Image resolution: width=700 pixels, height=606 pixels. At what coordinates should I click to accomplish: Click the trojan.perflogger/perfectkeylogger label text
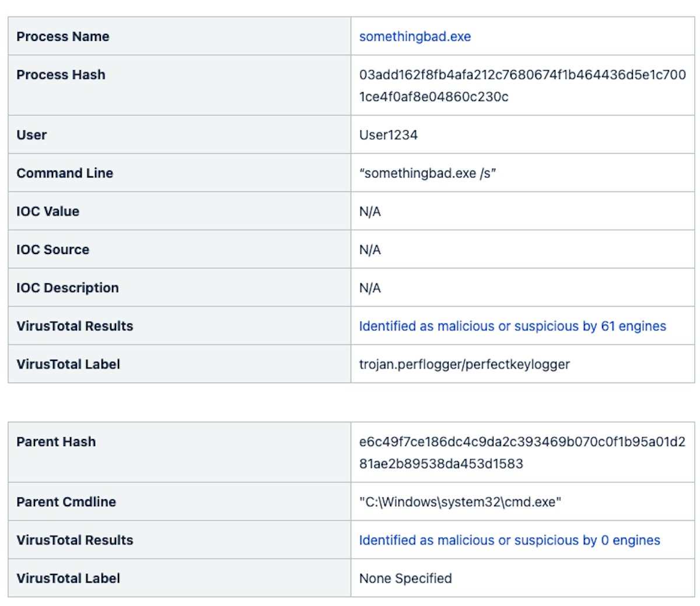464,364
